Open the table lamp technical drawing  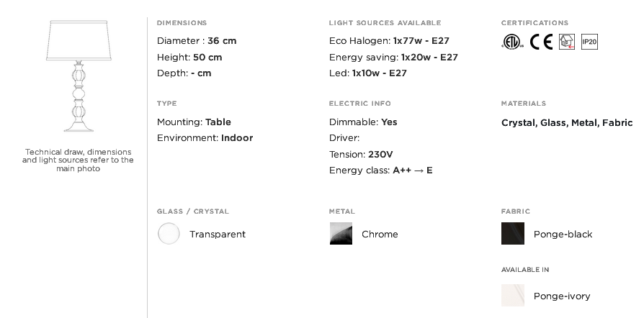pos(79,76)
